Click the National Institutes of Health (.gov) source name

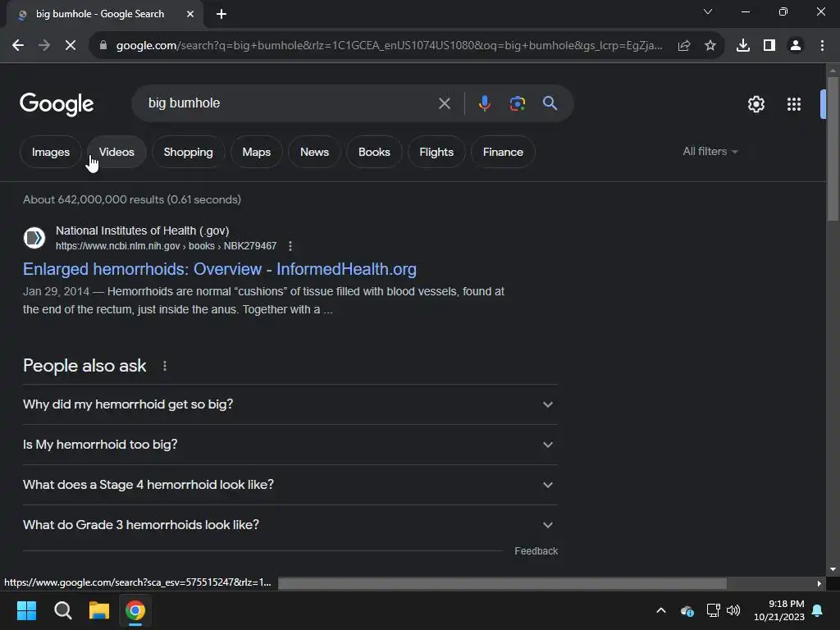pyautogui.click(x=142, y=231)
